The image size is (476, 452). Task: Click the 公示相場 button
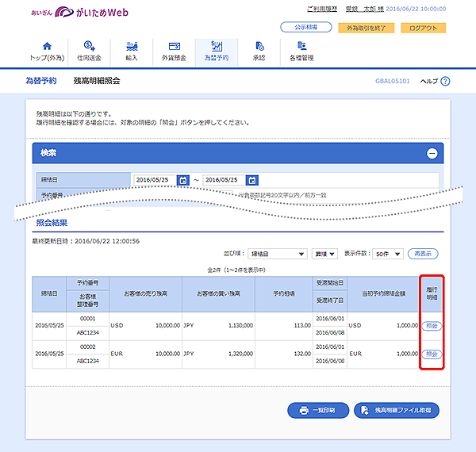[306, 27]
